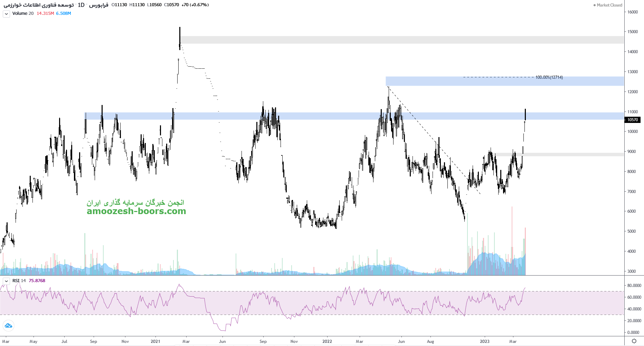Image resolution: width=644 pixels, height=346 pixels.
Task: Collapse the RSI indicator legend
Action: pos(6,281)
